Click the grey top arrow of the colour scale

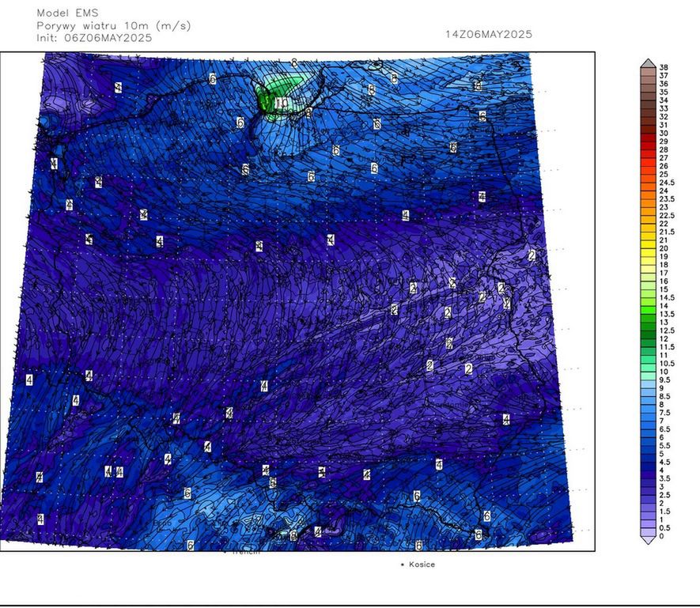648,63
